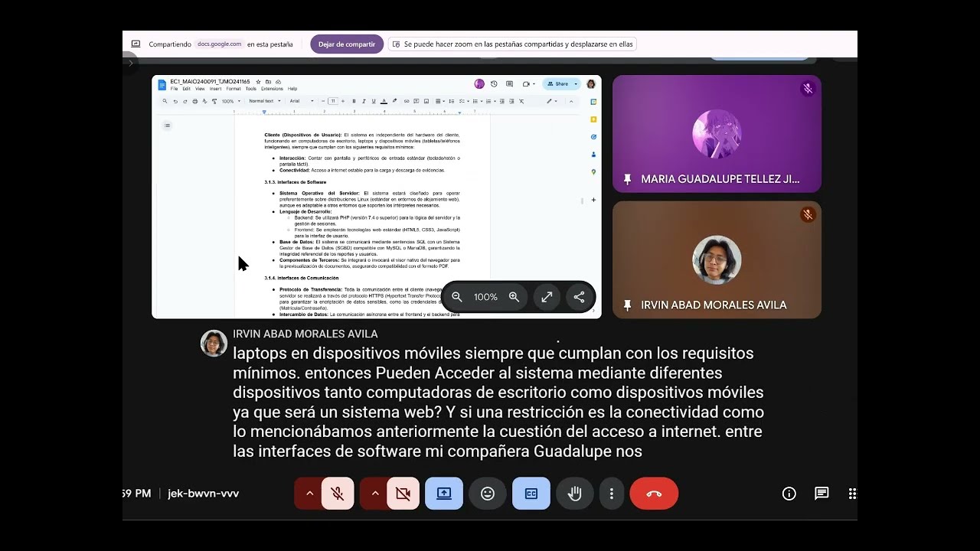Open the Share button dropdown arrow

[x=576, y=83]
